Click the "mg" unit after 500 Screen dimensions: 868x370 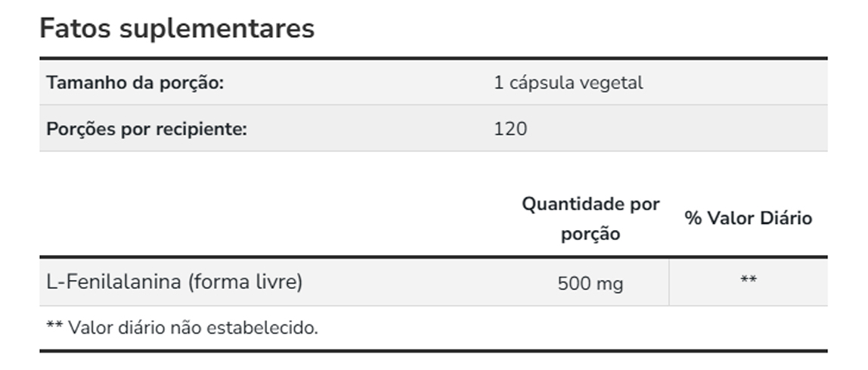[610, 284]
